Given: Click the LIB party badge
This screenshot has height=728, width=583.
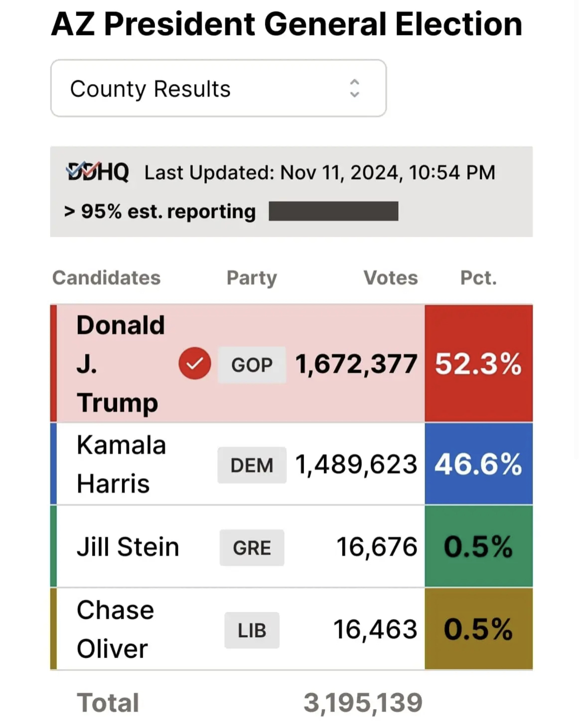Looking at the screenshot, I should [x=252, y=630].
